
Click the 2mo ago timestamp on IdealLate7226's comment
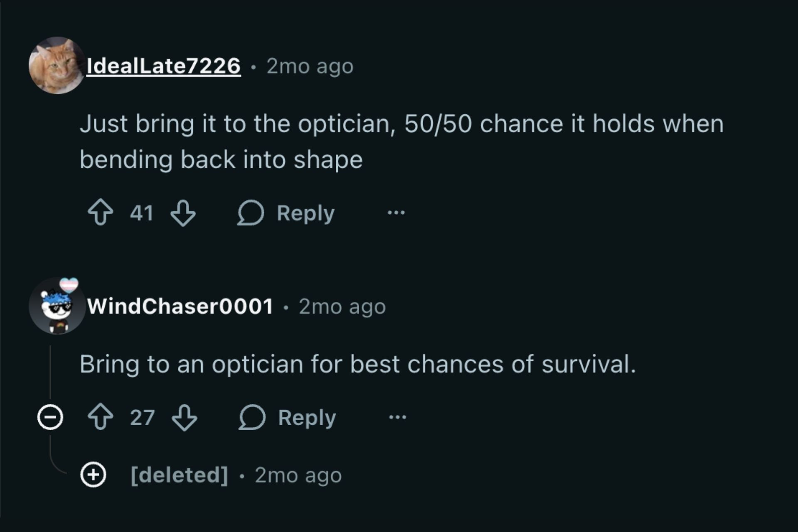[309, 66]
